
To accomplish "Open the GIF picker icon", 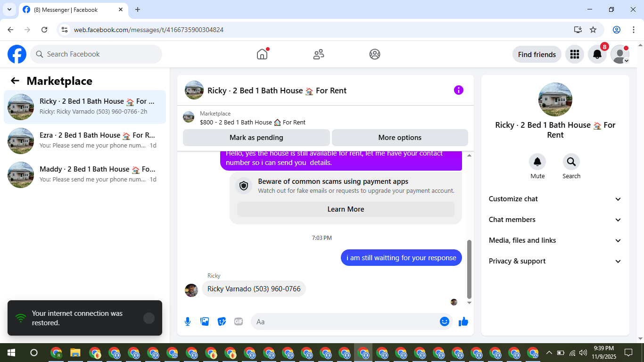I will coord(239,321).
